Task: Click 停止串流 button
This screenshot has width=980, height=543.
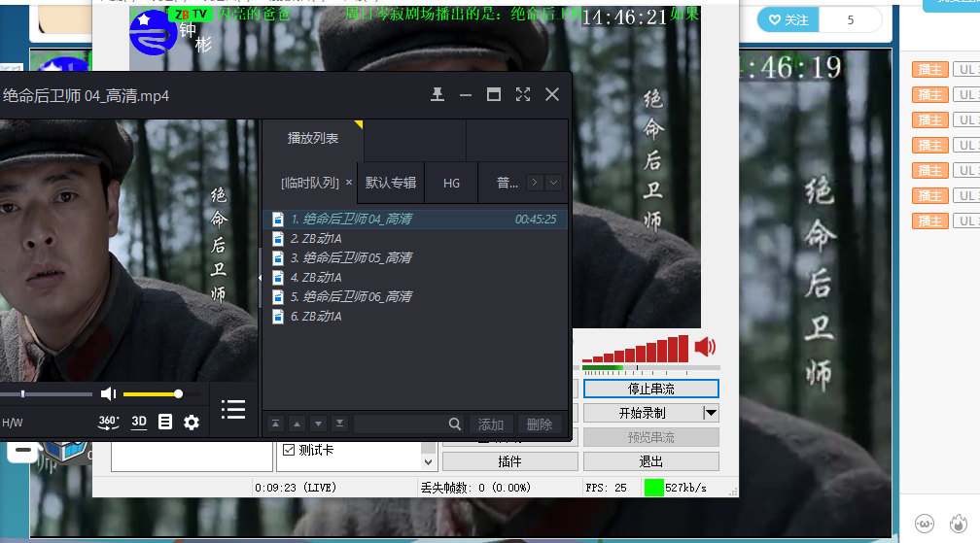Action: point(651,389)
